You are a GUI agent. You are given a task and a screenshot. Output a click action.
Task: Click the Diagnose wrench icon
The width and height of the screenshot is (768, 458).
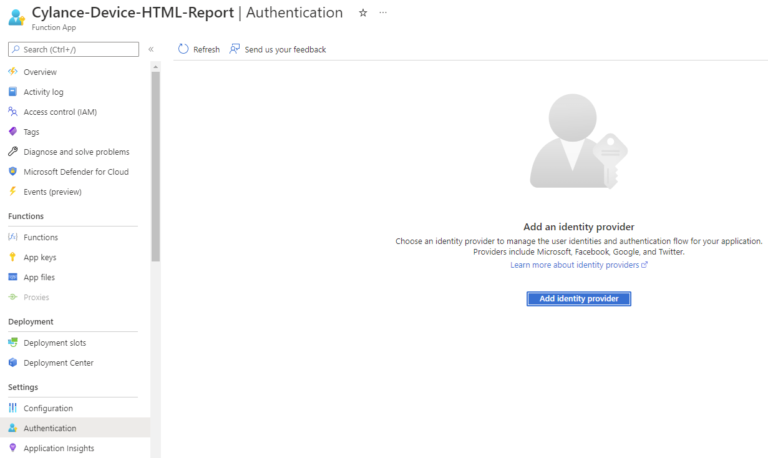[13, 151]
